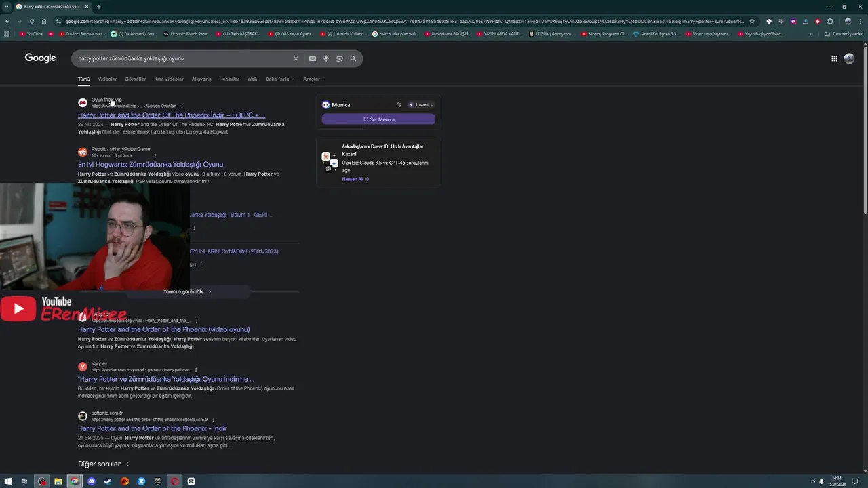Open the taskbar clock showing 14:14
The image size is (868, 488).
(x=836, y=481)
